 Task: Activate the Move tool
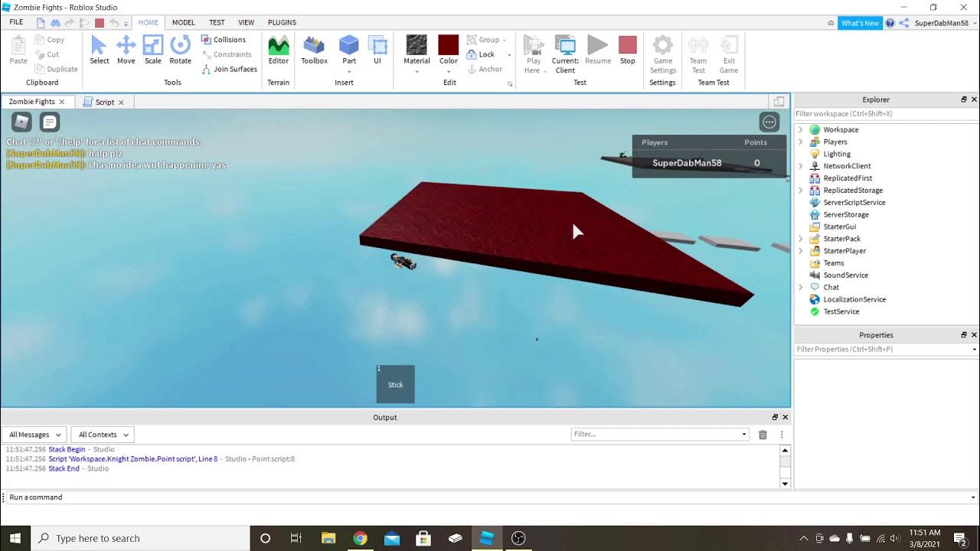(126, 50)
